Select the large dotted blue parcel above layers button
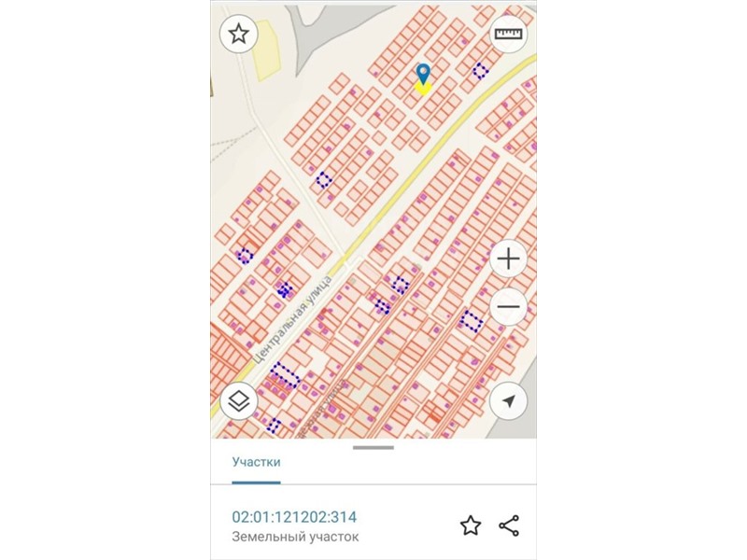747x560 pixels. [x=285, y=376]
